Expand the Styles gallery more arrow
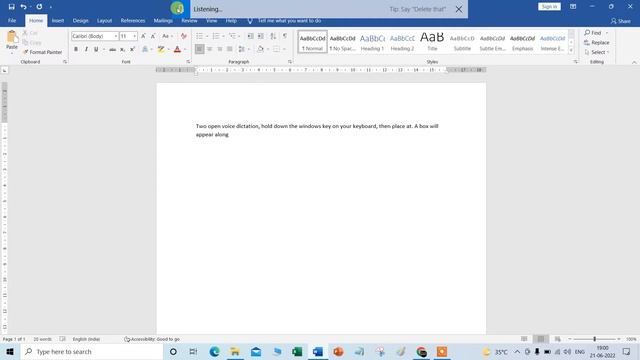 (571, 50)
